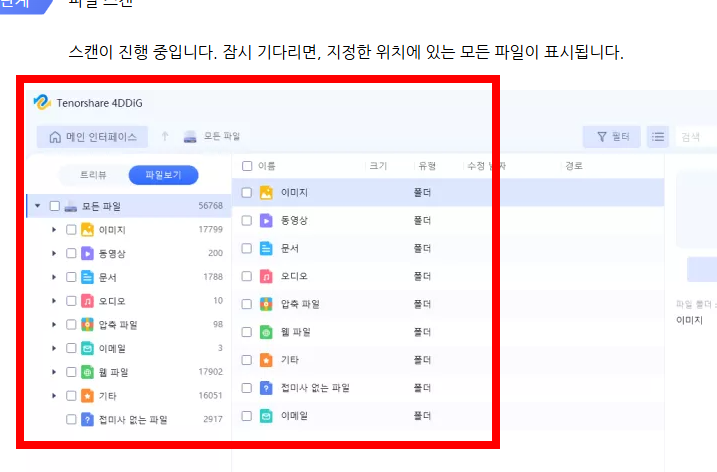Sort by the 이름 column header
The width and height of the screenshot is (717, 472).
[267, 166]
